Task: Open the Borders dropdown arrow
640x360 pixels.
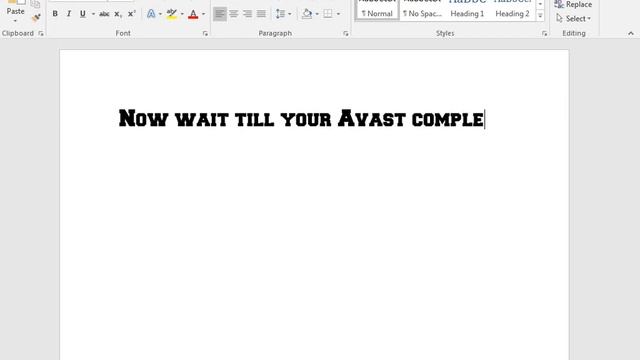Action: coord(338,14)
